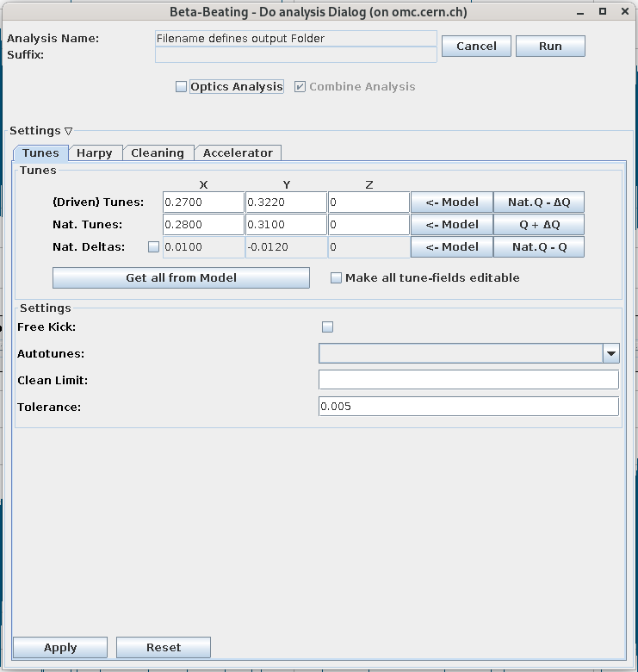Click the Nat. Tunes Y field
Viewport: 638px width, 672px height.
pyautogui.click(x=286, y=225)
